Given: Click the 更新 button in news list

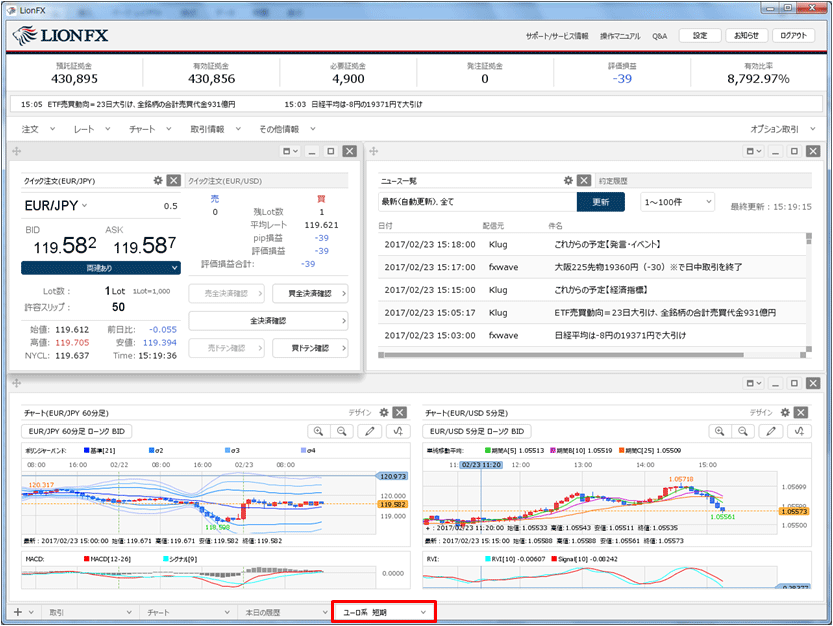Looking at the screenshot, I should (600, 202).
